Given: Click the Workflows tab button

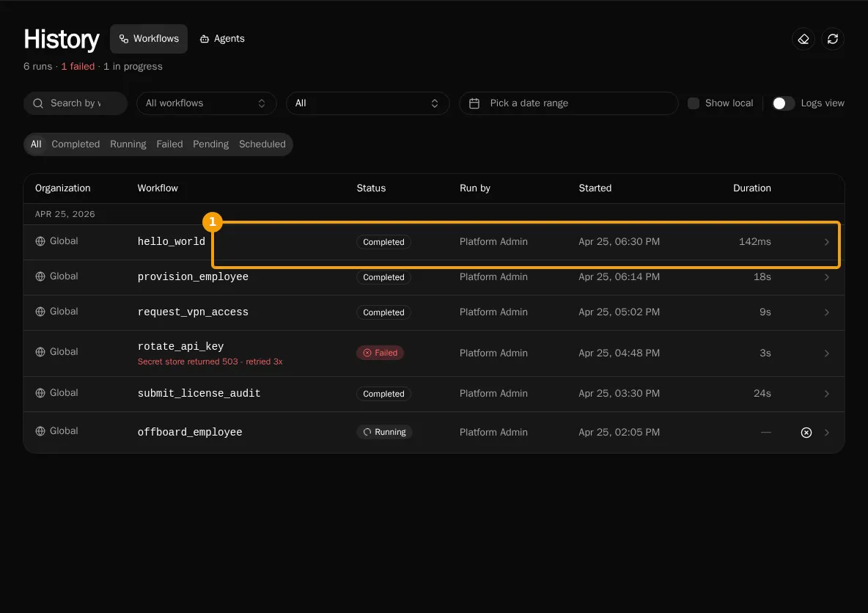Looking at the screenshot, I should click(148, 39).
